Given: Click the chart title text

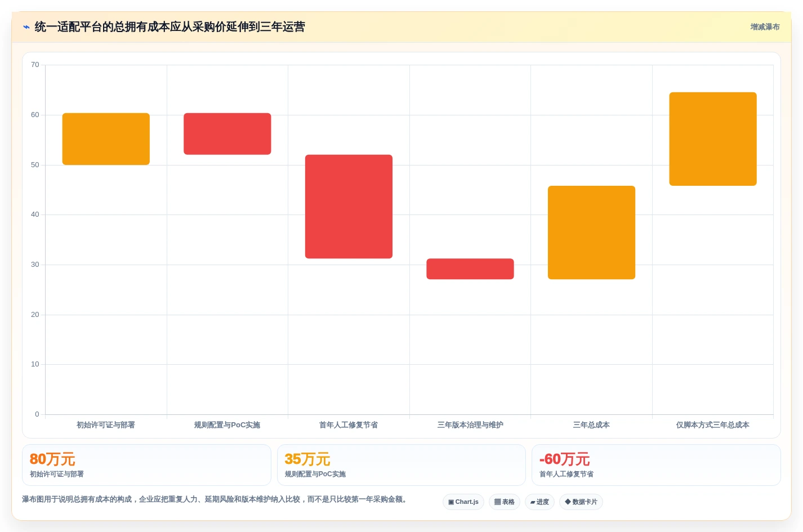Looking at the screenshot, I should click(170, 27).
